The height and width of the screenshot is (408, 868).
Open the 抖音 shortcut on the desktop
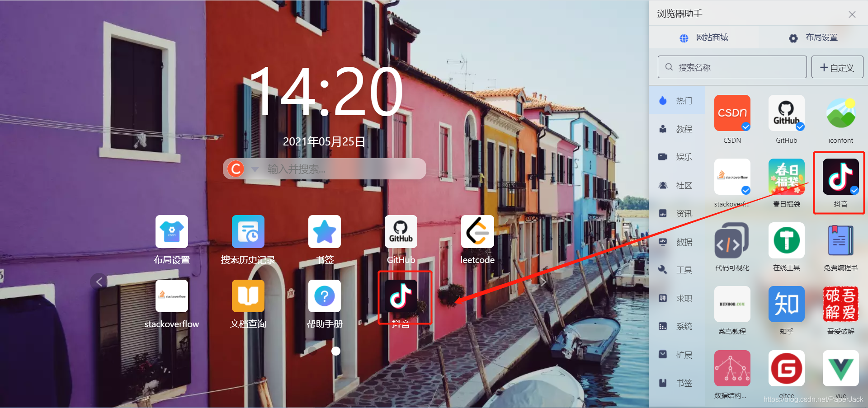401,296
